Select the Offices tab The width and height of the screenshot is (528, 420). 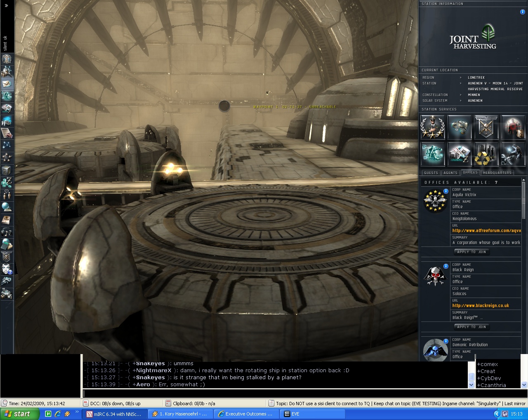pyautogui.click(x=470, y=172)
